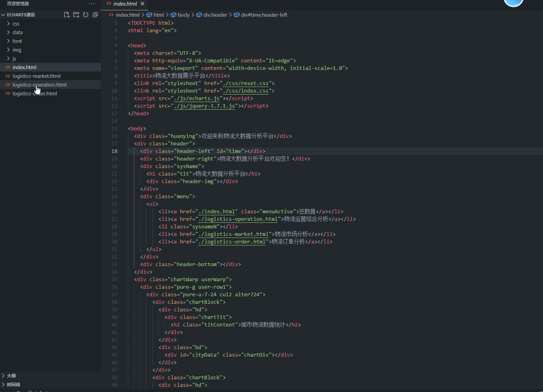Expand the 时间线 timeline section
This screenshot has width=543, height=392.
pos(13,384)
